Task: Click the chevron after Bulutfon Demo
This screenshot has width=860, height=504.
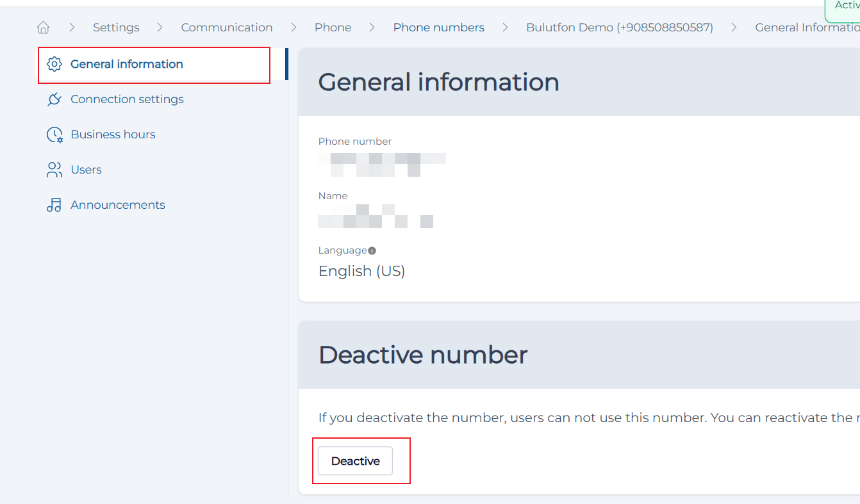Action: (x=734, y=28)
